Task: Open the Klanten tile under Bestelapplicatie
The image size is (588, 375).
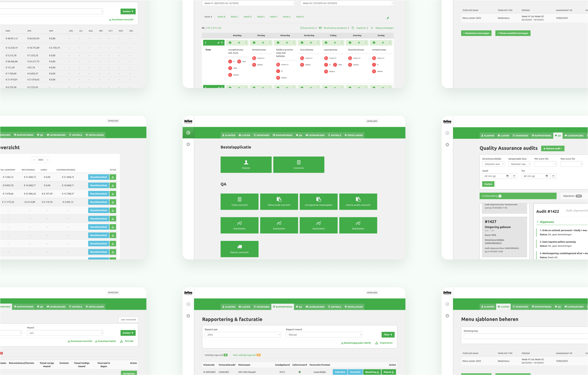Action: (x=246, y=164)
